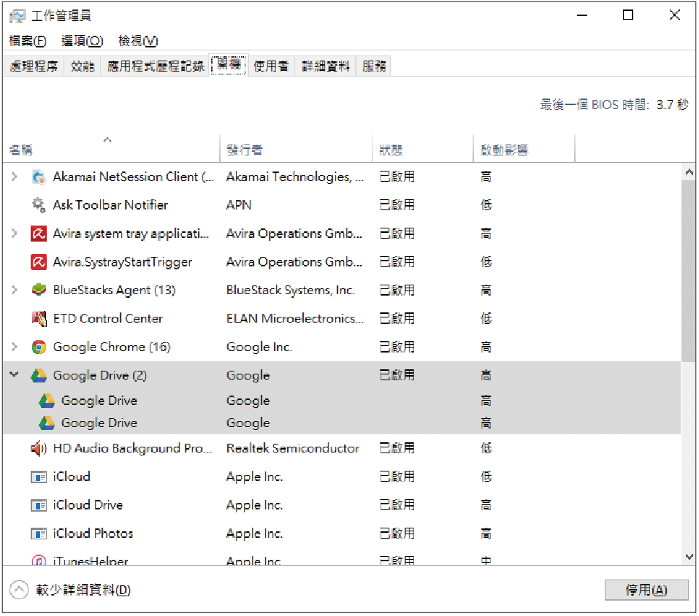
Task: Click the 低 impact value for ETD Control Center
Action: (486, 319)
